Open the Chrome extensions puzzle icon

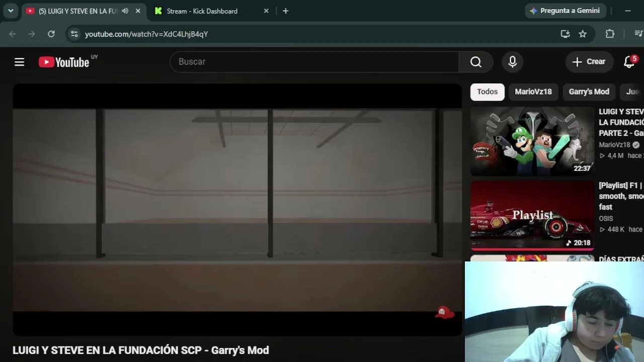point(610,34)
